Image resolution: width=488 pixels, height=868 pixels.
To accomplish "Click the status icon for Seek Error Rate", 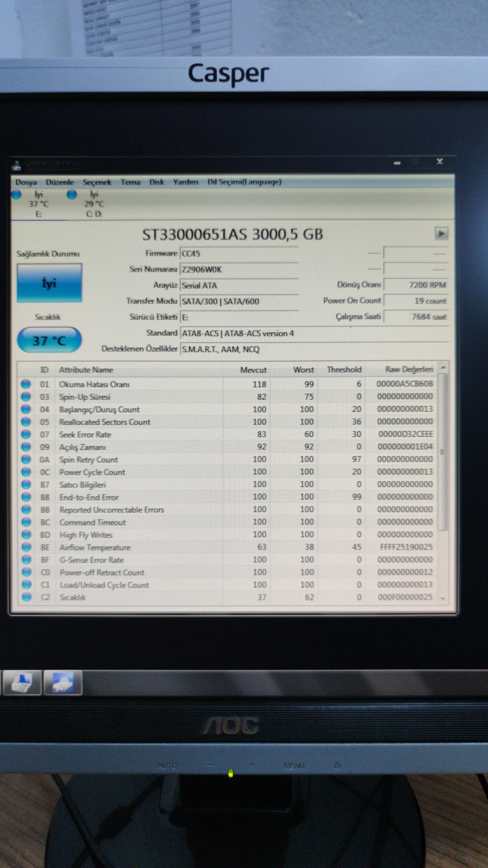I will coord(26,434).
